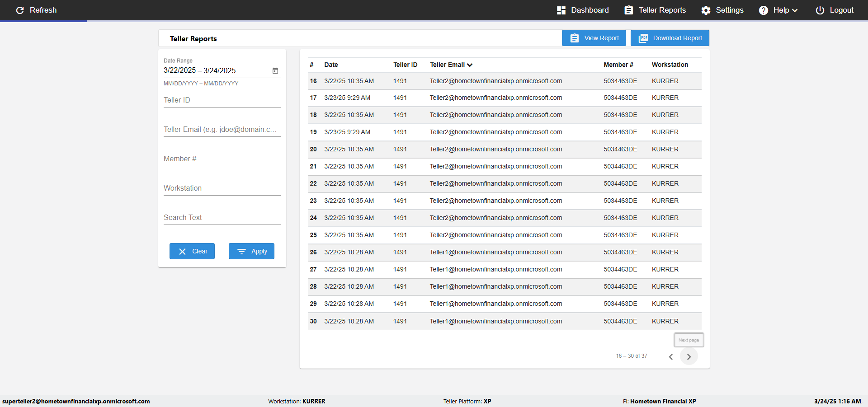Image resolution: width=868 pixels, height=407 pixels.
Task: Click the View Report button
Action: (594, 38)
